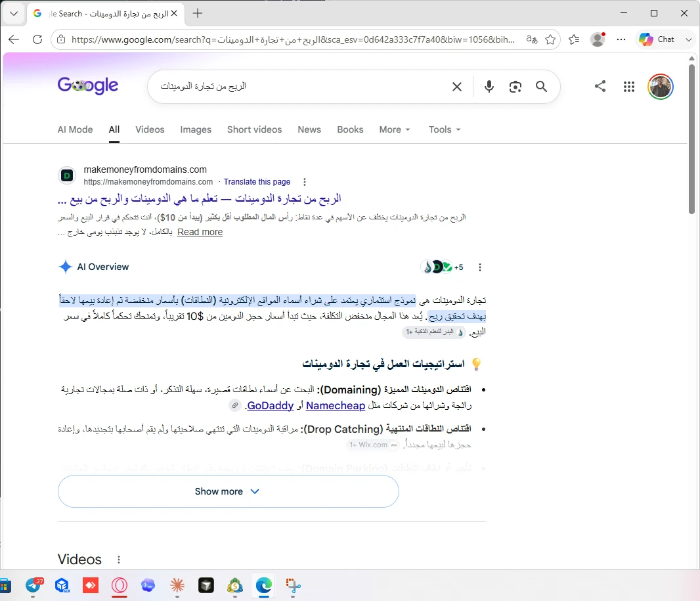Switch to Short videos tab
The image size is (700, 601).
pyautogui.click(x=255, y=129)
